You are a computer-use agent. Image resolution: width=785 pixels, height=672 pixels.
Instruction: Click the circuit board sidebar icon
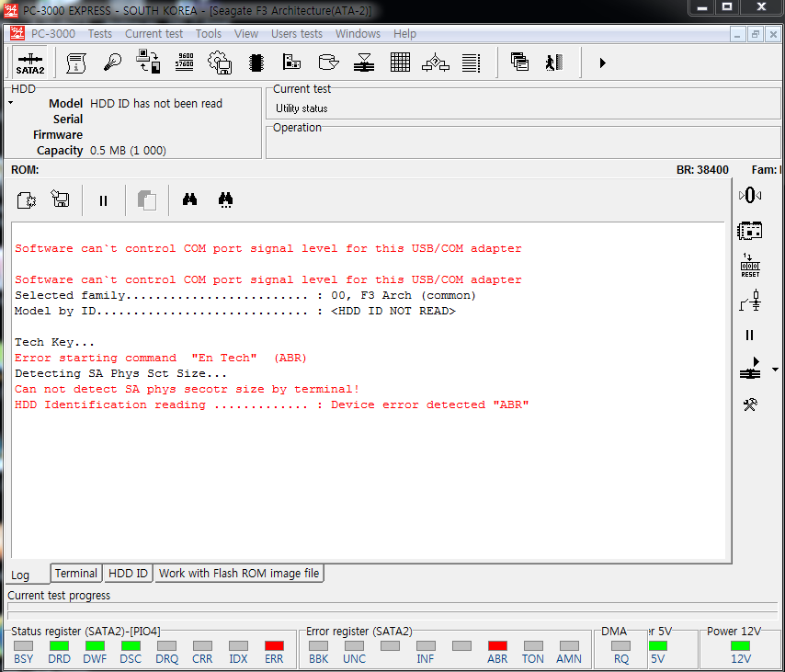pyautogui.click(x=749, y=231)
